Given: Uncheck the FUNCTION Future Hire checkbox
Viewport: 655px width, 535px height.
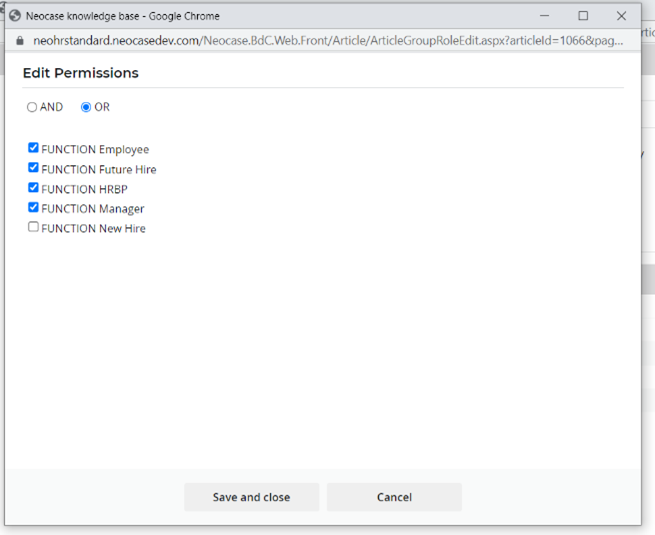Looking at the screenshot, I should click(x=34, y=168).
